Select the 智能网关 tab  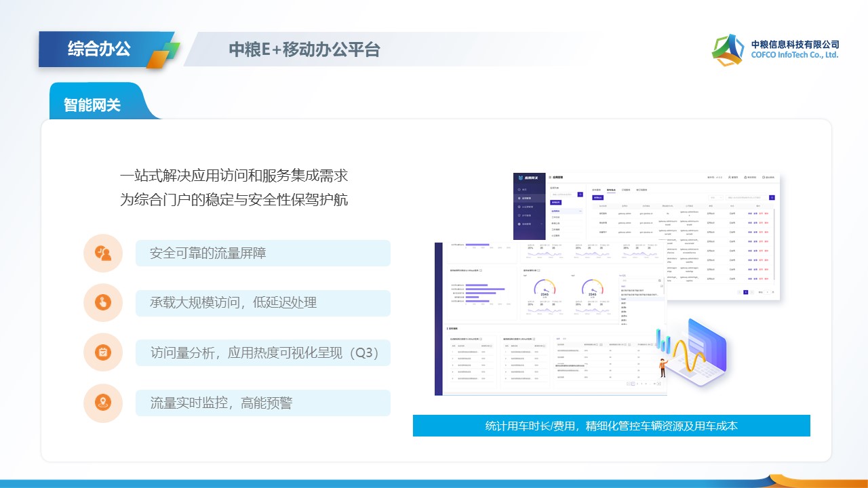tap(92, 105)
